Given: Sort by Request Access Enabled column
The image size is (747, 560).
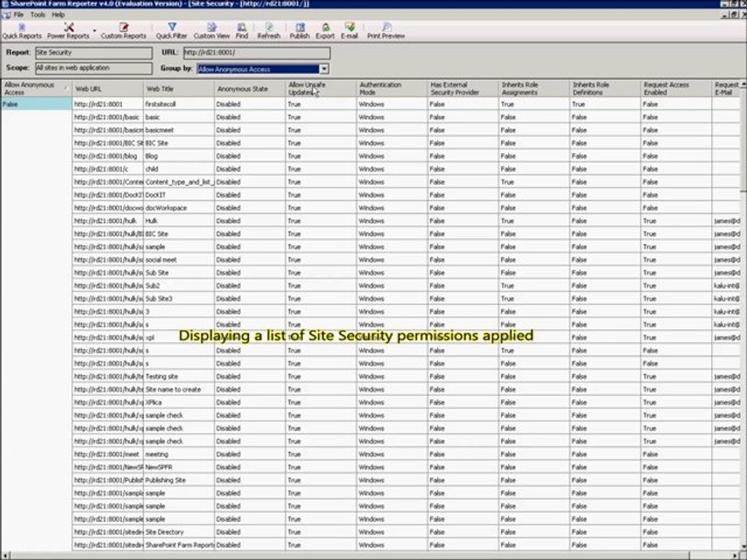Looking at the screenshot, I should (675, 89).
